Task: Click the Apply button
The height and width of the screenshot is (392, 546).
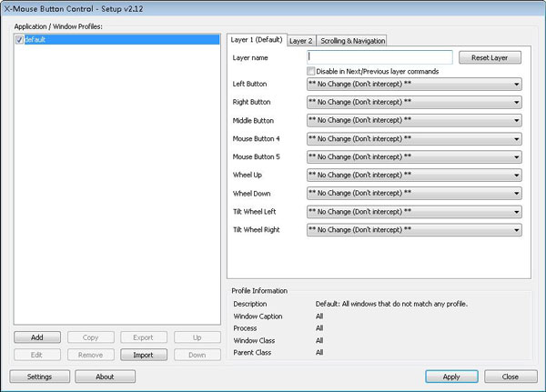Action: pos(451,377)
